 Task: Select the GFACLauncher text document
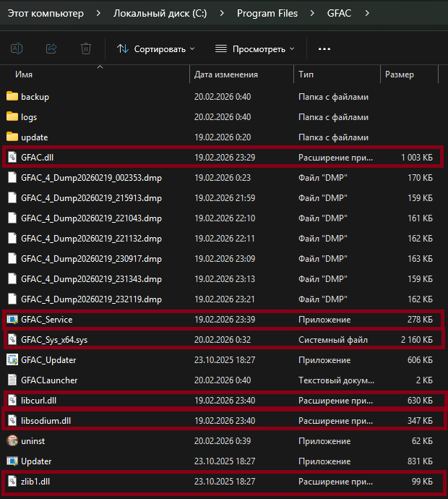49,380
